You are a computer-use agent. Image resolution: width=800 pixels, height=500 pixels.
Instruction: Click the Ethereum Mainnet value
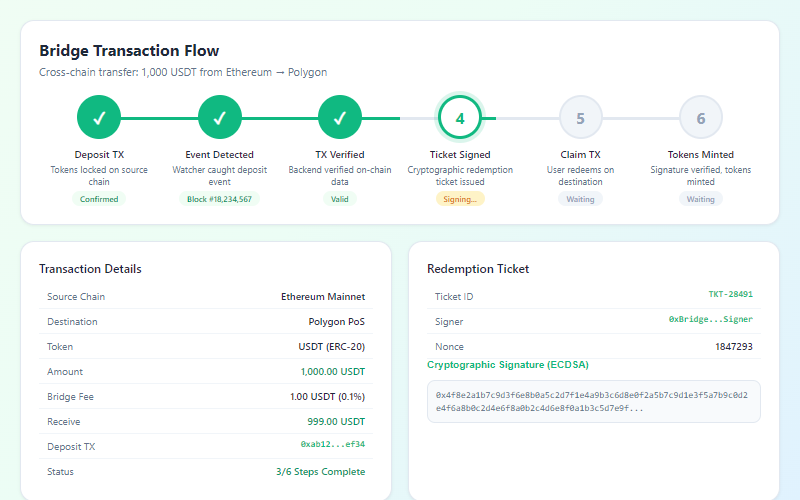(323, 296)
